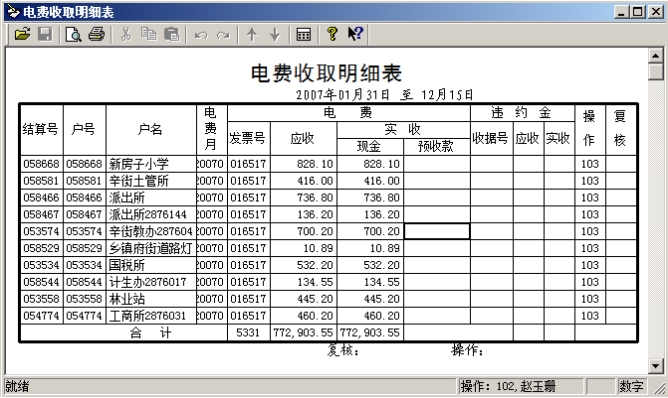Click the 户号 column header
This screenshot has width=668, height=398.
(84, 129)
